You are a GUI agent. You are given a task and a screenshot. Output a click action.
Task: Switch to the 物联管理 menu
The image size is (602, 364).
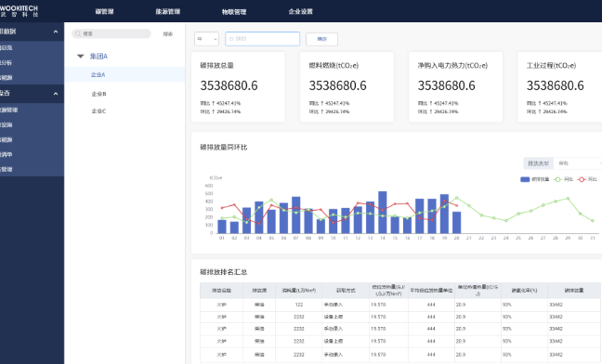point(234,12)
